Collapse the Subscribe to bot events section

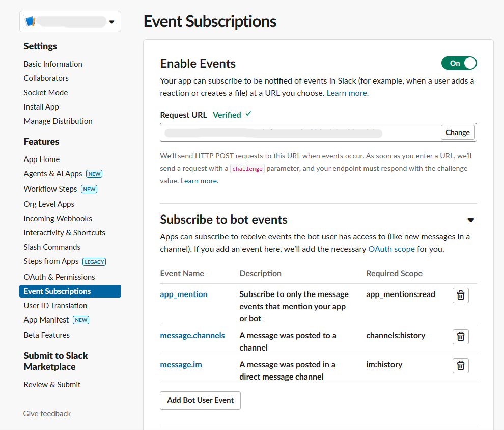tap(470, 220)
